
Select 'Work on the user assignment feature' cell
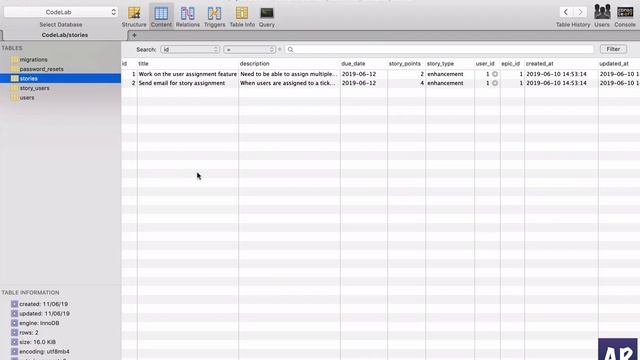[x=188, y=74]
